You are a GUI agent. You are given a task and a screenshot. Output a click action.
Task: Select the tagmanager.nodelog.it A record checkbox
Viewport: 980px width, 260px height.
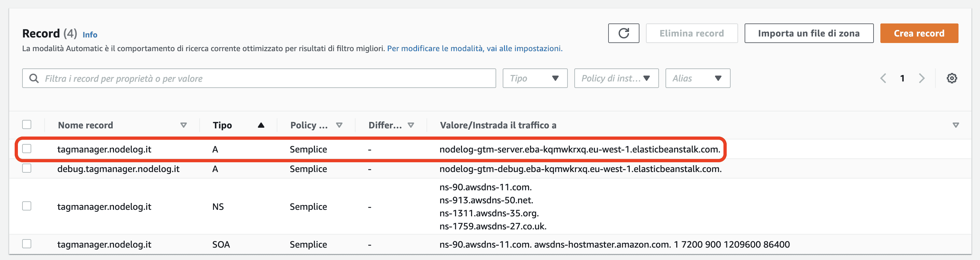27,149
